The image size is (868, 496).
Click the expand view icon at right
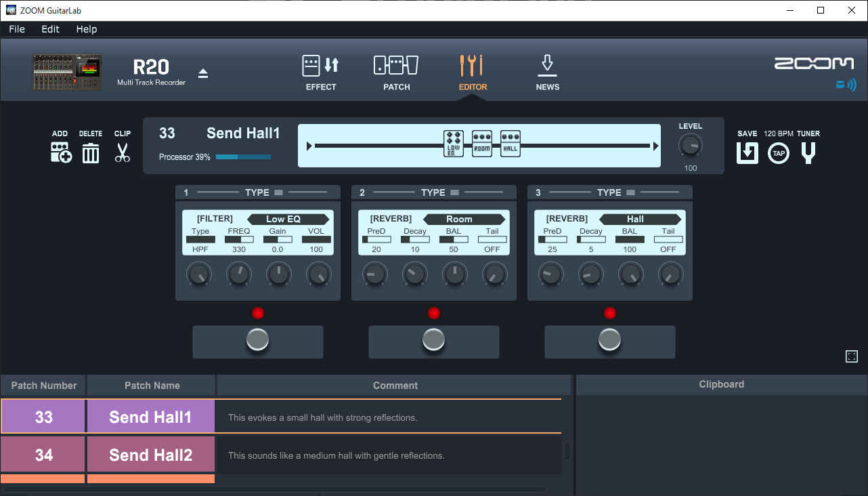tap(852, 356)
